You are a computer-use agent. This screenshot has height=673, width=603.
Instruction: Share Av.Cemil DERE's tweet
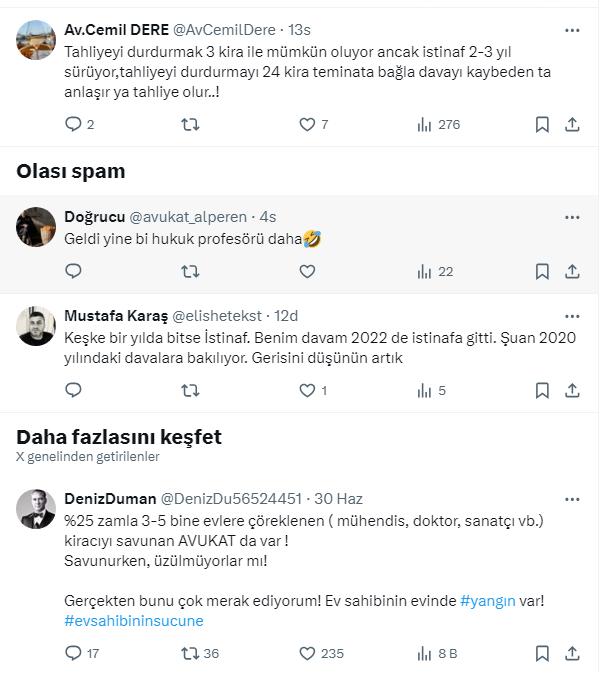coord(572,125)
